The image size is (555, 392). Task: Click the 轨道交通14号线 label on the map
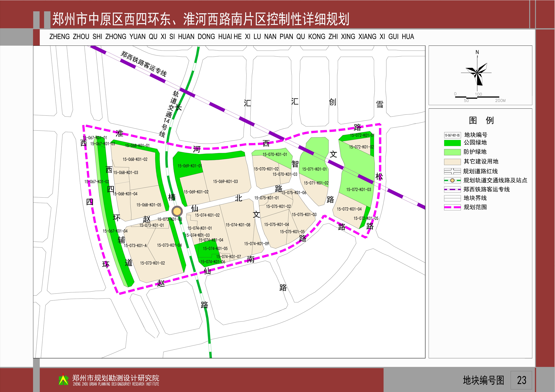coord(169,114)
